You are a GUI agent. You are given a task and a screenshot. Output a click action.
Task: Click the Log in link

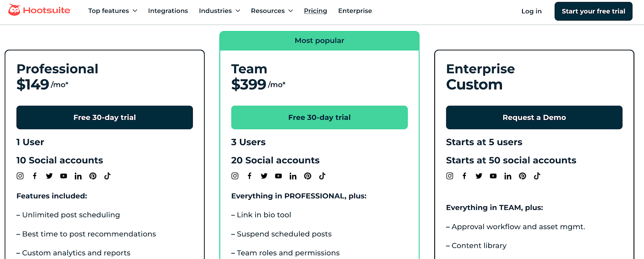(x=531, y=11)
